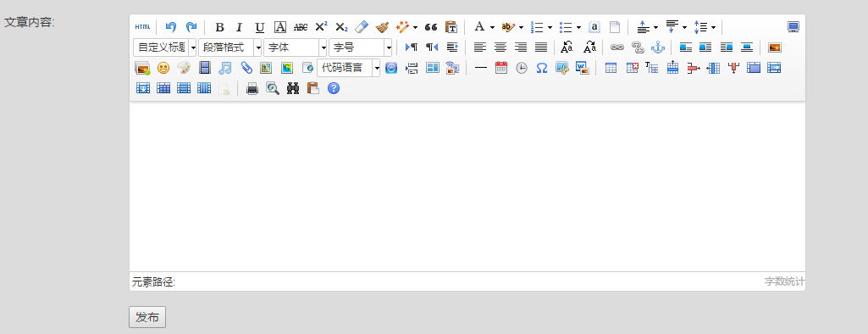Insert a hyperlink with the chain icon

(617, 47)
